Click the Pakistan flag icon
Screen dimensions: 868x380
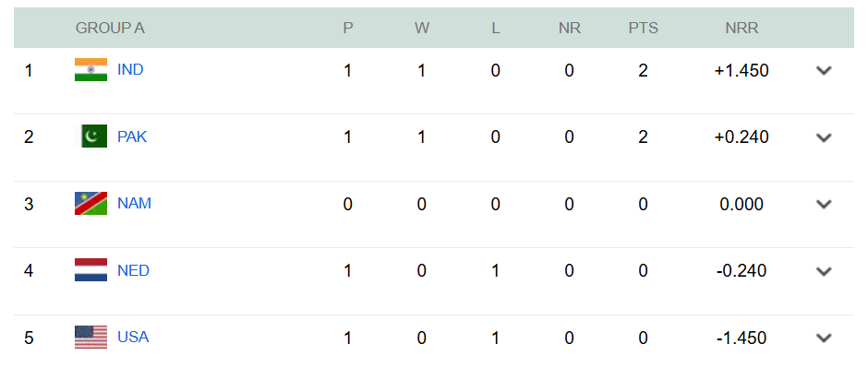click(90, 137)
